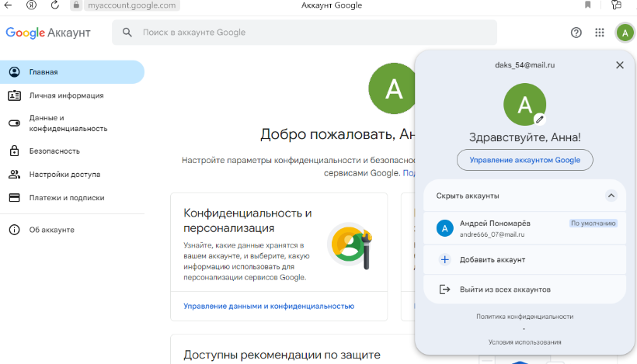This screenshot has height=364, width=637.
Task: Click the andre666_07@mail.ru address
Action: click(492, 234)
